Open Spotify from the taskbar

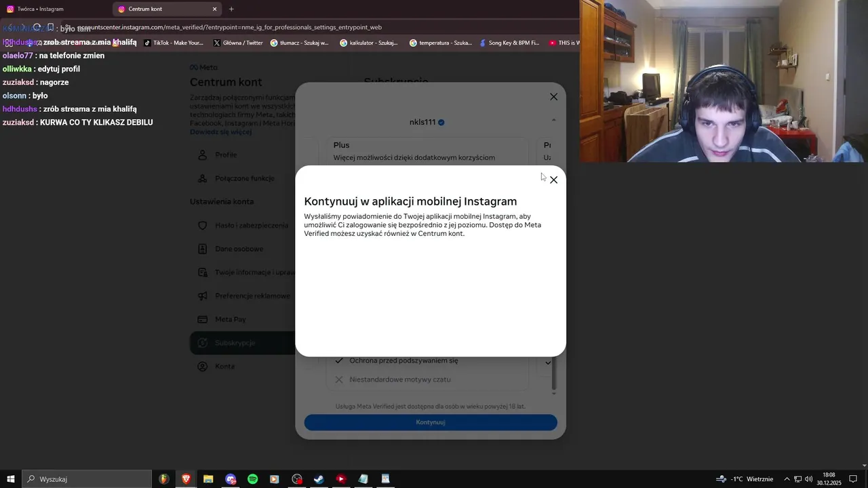tap(252, 479)
